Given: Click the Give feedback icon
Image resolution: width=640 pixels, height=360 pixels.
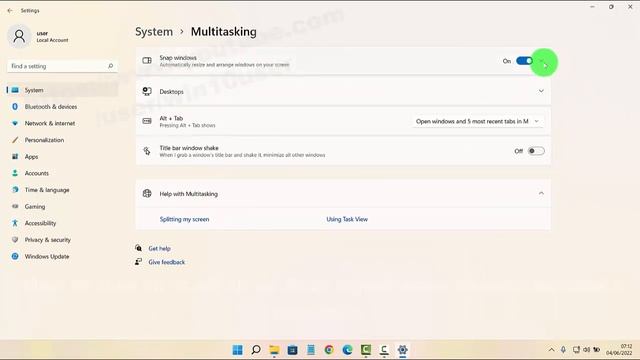Looking at the screenshot, I should (x=138, y=262).
